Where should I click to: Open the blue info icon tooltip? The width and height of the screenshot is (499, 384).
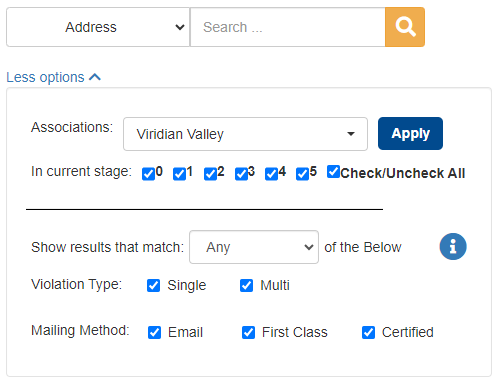click(x=453, y=247)
